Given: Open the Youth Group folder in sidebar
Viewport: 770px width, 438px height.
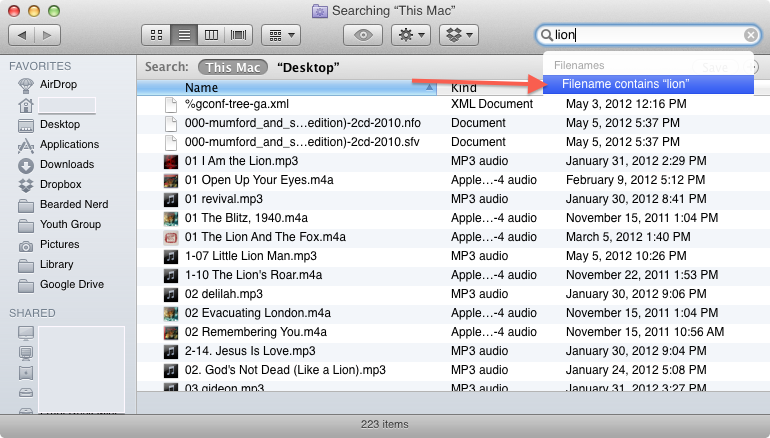Looking at the screenshot, I should click(70, 224).
